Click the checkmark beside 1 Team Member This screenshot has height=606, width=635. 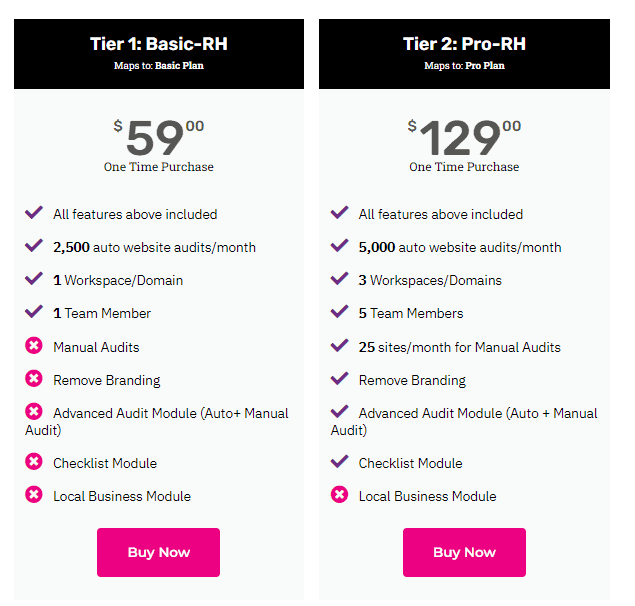coord(34,312)
